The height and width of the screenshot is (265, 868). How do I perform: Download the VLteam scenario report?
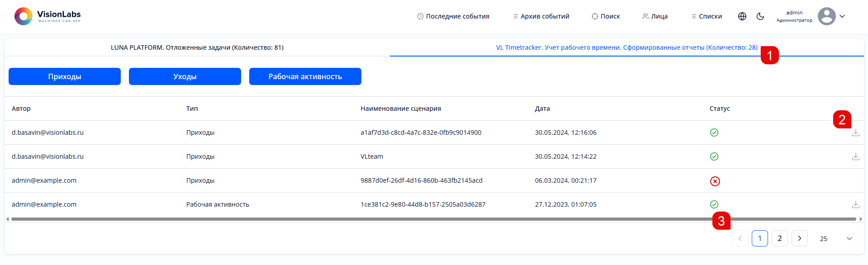pyautogui.click(x=855, y=156)
